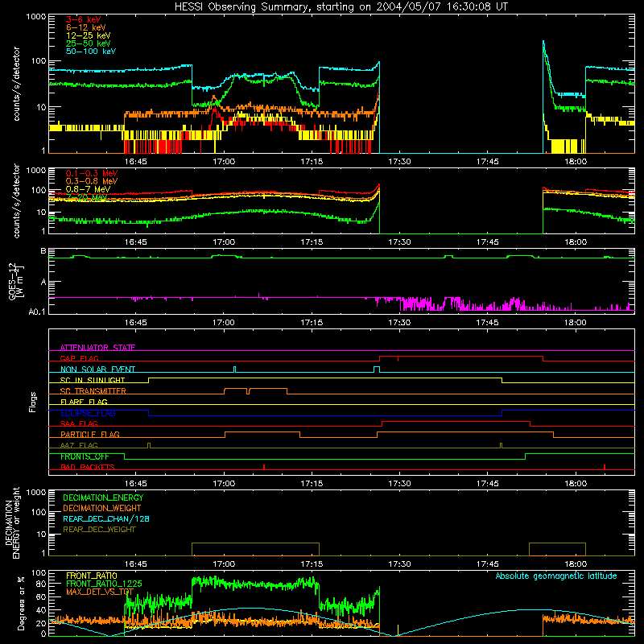The image size is (644, 644).
Task: Pick the 0.8-7 MeV legend label
Action: point(88,189)
